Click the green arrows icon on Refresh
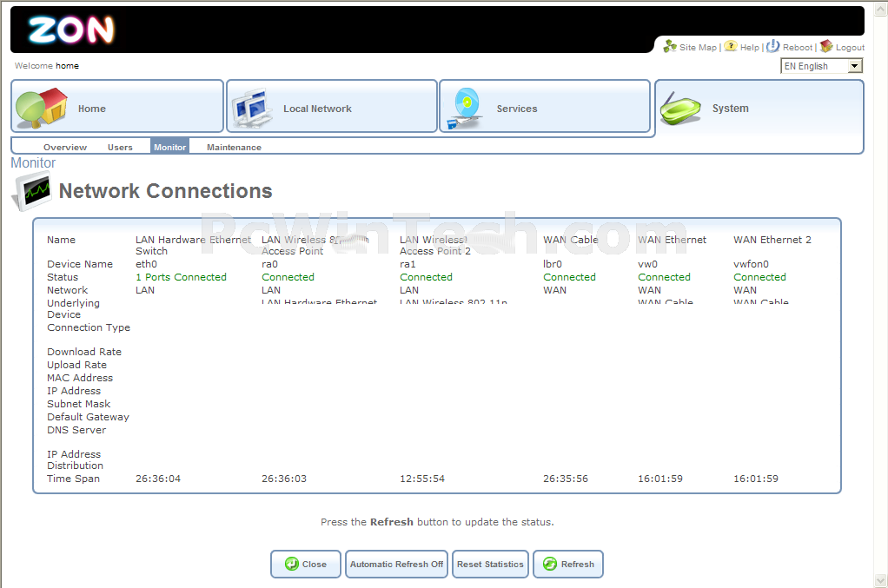888x588 pixels. click(x=550, y=564)
